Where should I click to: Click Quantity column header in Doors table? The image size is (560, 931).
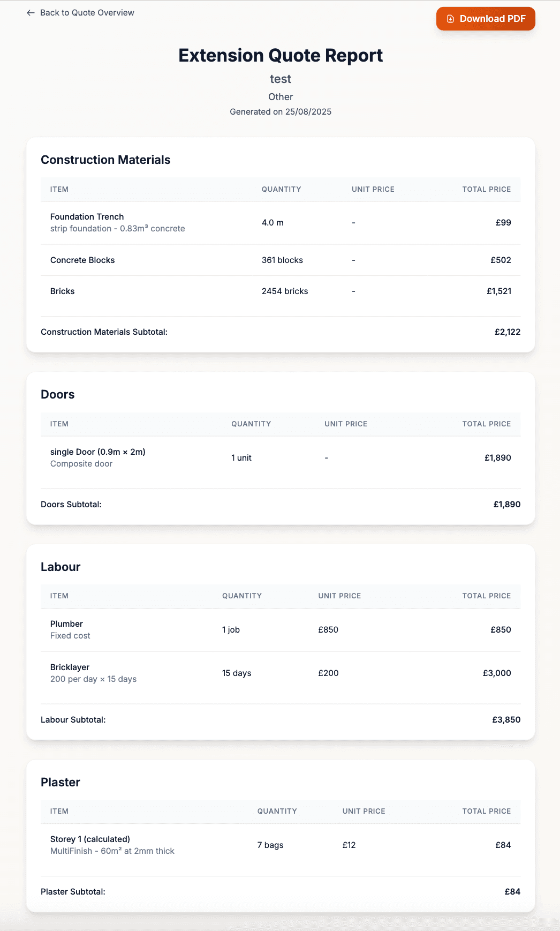[251, 424]
